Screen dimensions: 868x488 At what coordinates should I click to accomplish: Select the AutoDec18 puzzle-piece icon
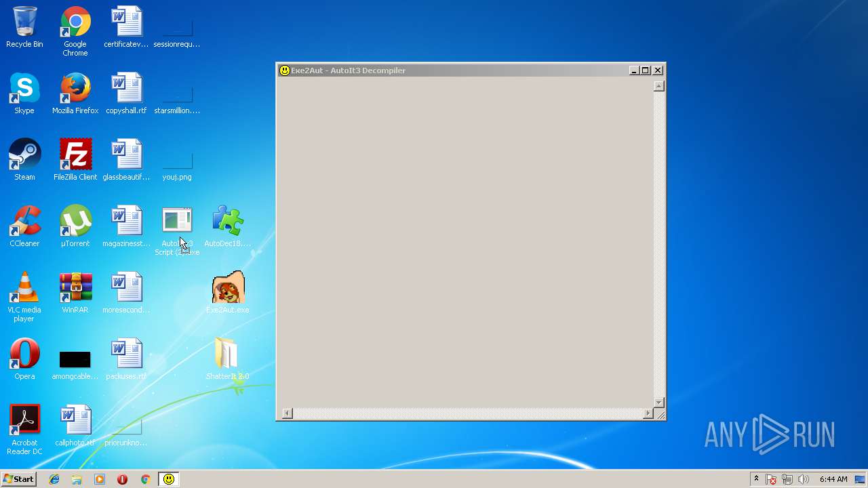tap(228, 226)
